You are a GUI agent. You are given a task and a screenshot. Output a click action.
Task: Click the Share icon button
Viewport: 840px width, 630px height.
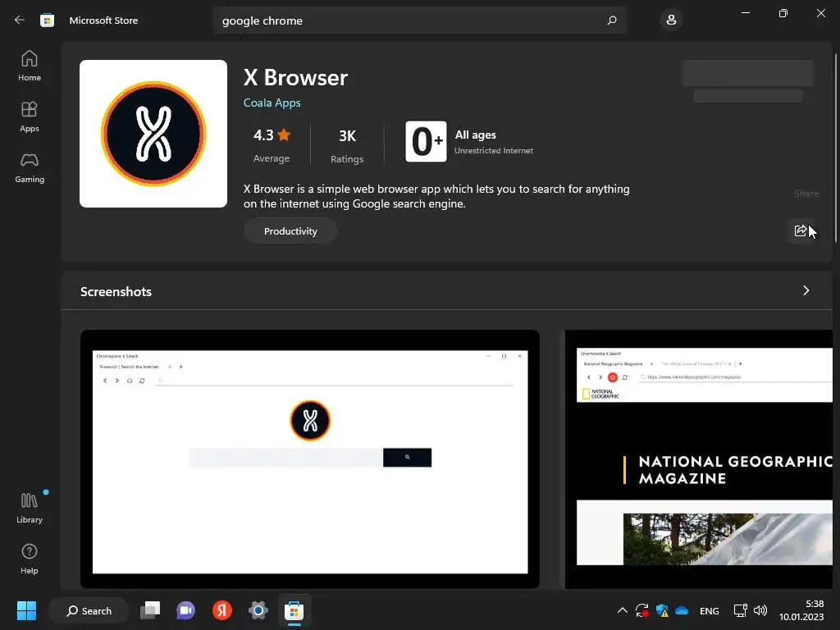pos(801,231)
